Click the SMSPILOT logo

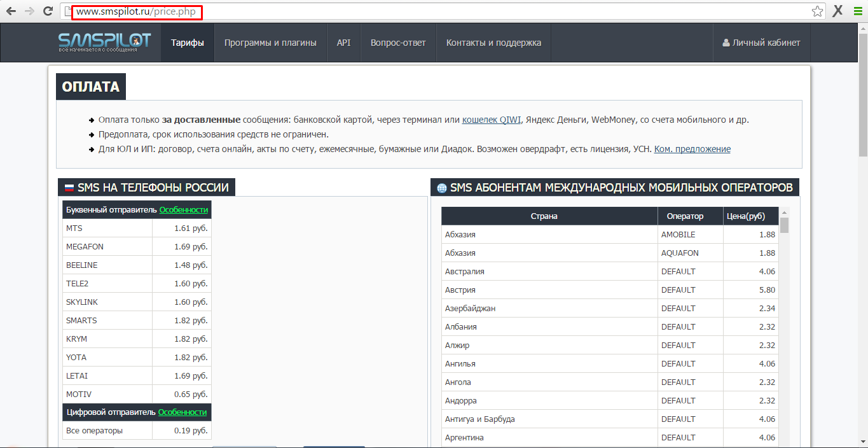[104, 42]
